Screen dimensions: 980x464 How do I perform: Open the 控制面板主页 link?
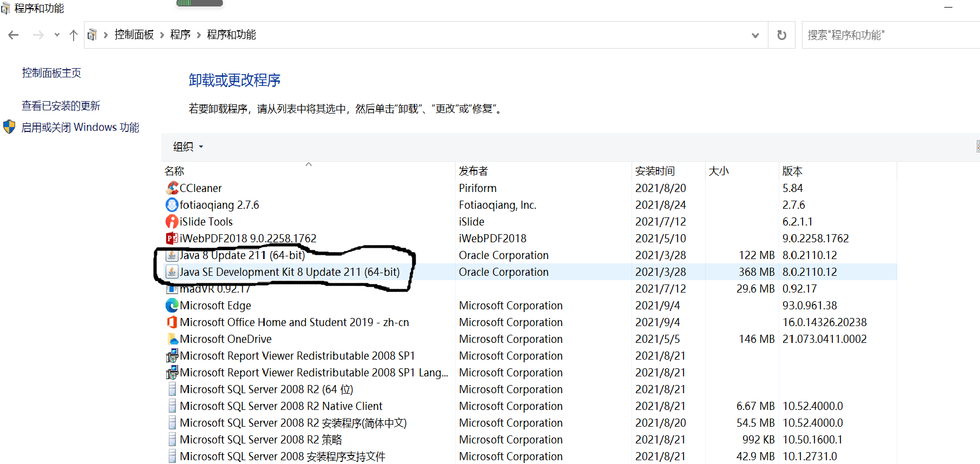point(51,73)
